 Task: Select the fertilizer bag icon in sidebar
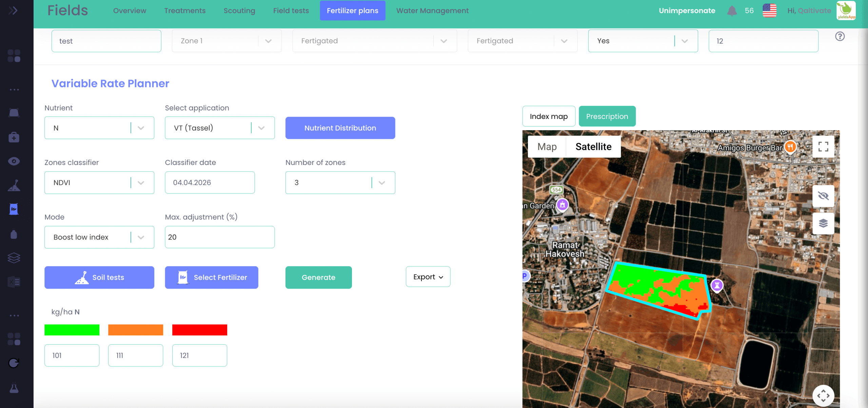pyautogui.click(x=14, y=209)
